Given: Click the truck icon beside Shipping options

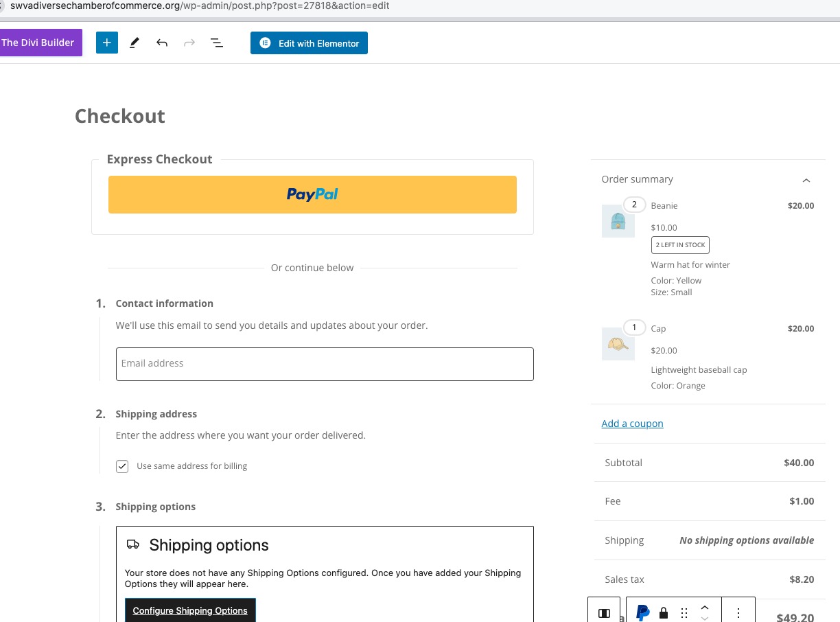Looking at the screenshot, I should pos(133,545).
